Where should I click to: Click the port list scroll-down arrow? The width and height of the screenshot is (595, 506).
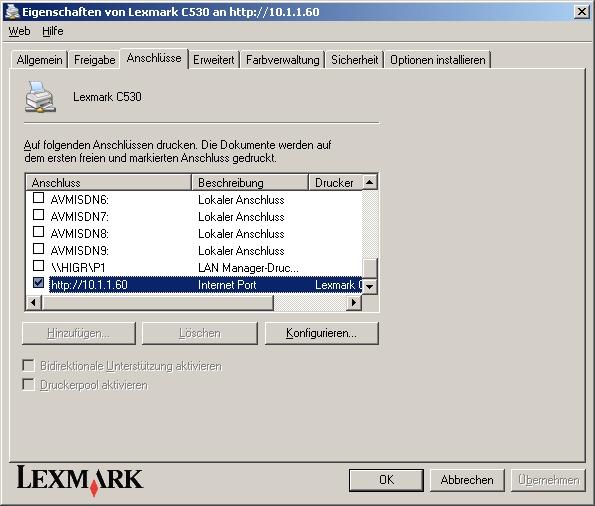click(x=370, y=286)
